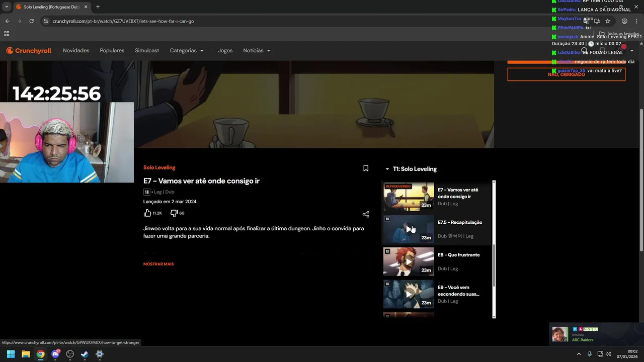Click the page vertical scrollbar
This screenshot has height=362, width=644.
tap(641, 181)
